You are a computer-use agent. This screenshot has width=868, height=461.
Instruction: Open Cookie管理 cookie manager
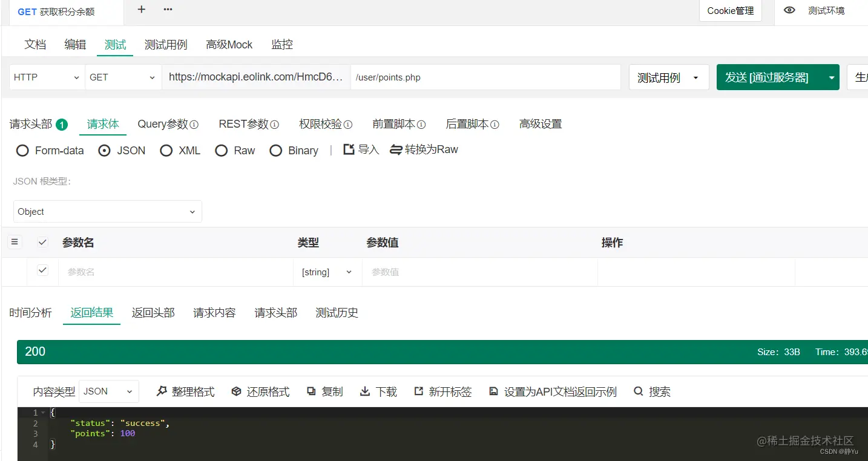(x=730, y=11)
